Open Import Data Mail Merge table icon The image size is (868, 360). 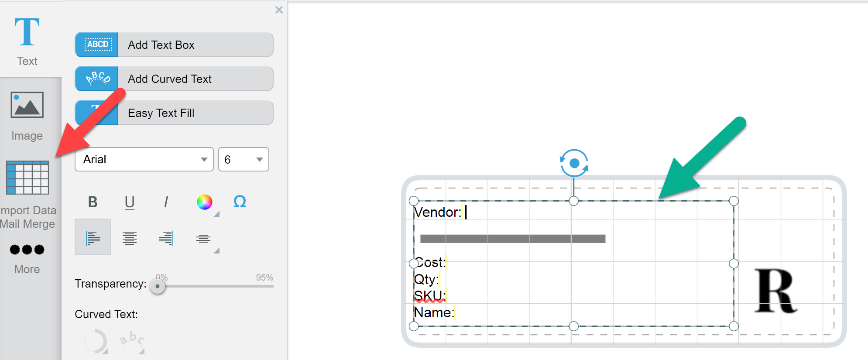tap(27, 178)
